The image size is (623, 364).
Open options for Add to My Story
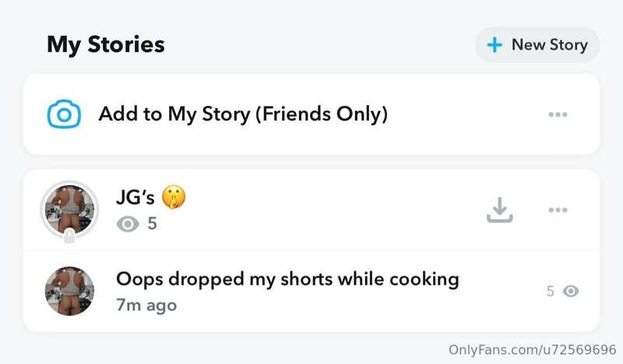tap(558, 115)
